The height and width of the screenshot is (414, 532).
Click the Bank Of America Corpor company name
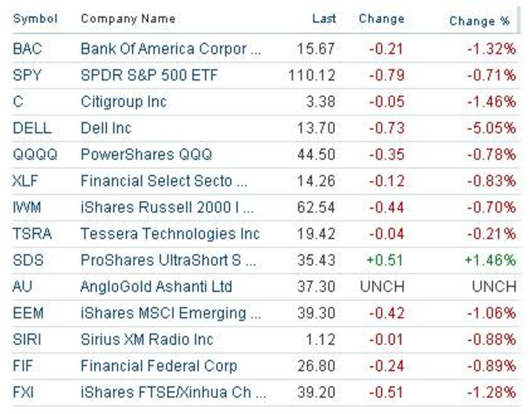(x=171, y=49)
